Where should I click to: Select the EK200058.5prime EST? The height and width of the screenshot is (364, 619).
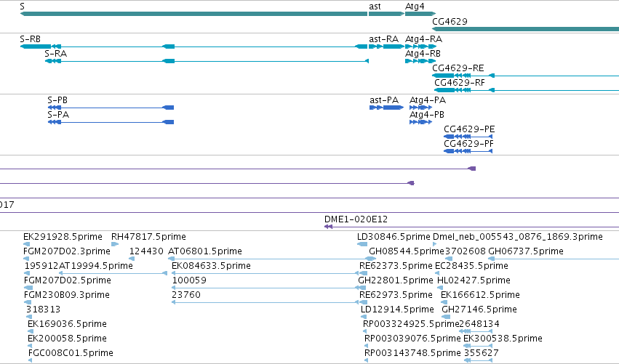[x=30, y=346]
